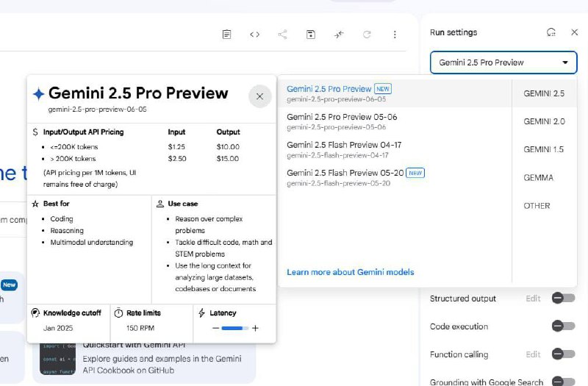Viewport: 588px width, 386px height.
Task: Click the Reasoning bullet under Best for
Action: [67, 231]
